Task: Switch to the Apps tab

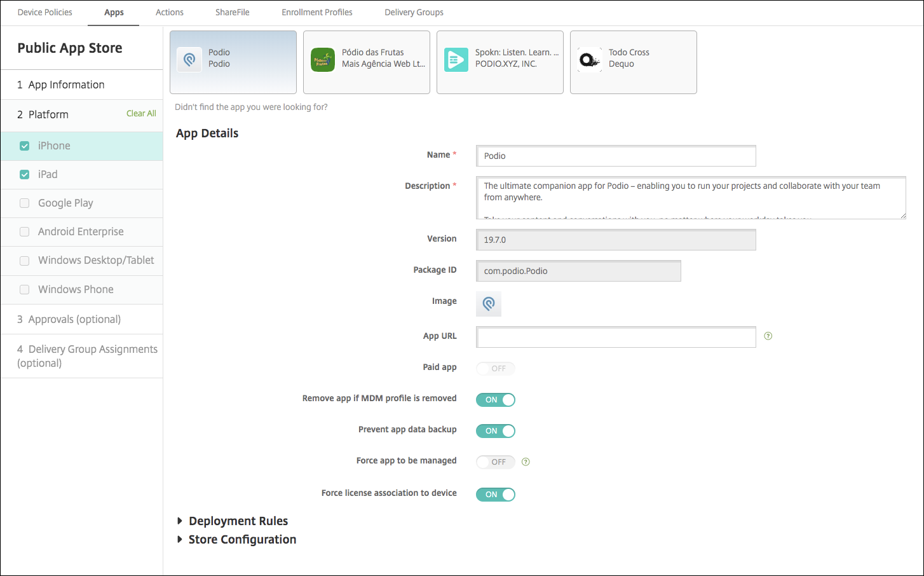Action: [x=114, y=12]
